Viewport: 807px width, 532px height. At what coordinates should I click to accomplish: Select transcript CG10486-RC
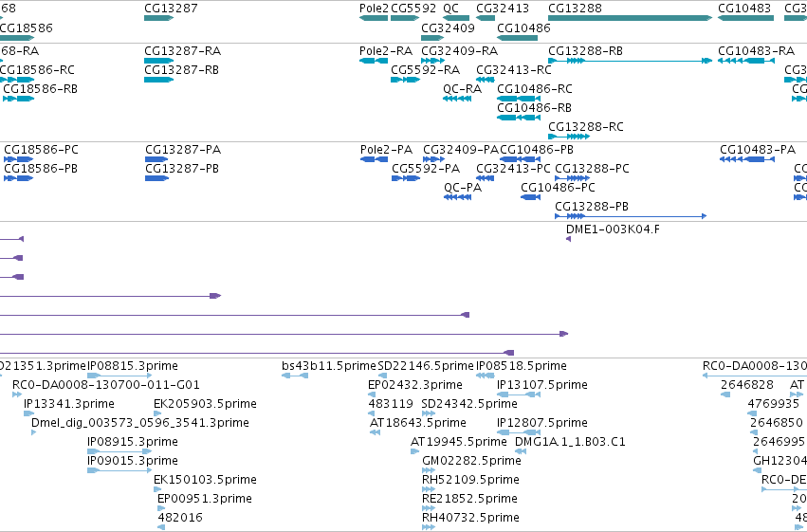coord(519,99)
